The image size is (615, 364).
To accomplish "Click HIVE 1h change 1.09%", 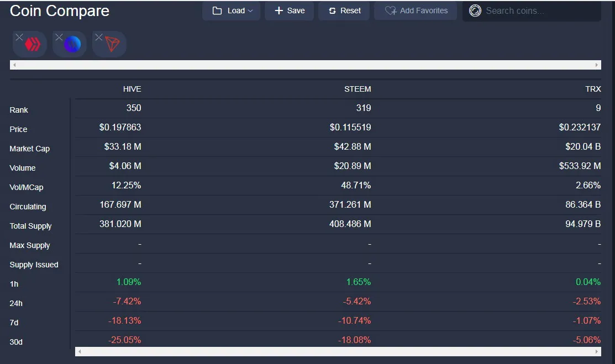I will (x=129, y=282).
